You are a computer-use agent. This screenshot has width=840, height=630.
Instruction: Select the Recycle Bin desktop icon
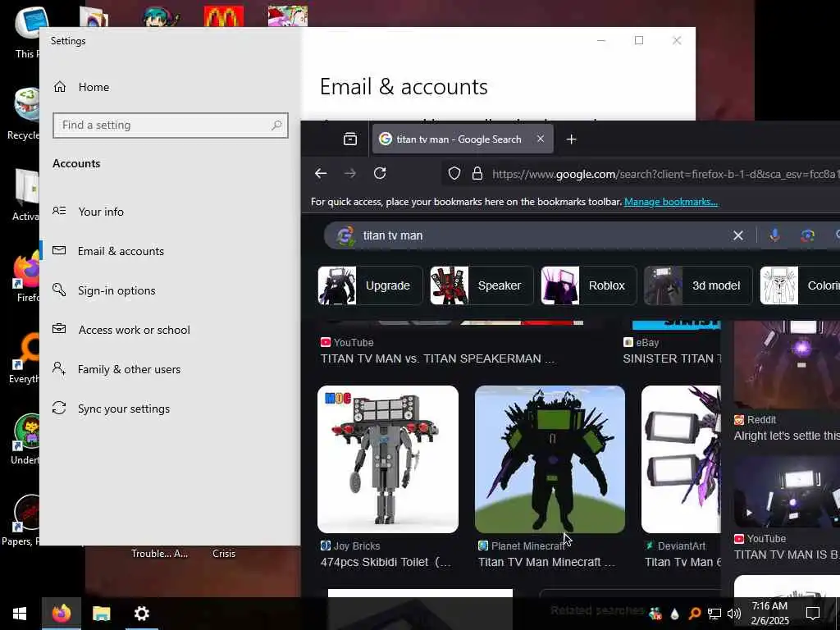24,114
